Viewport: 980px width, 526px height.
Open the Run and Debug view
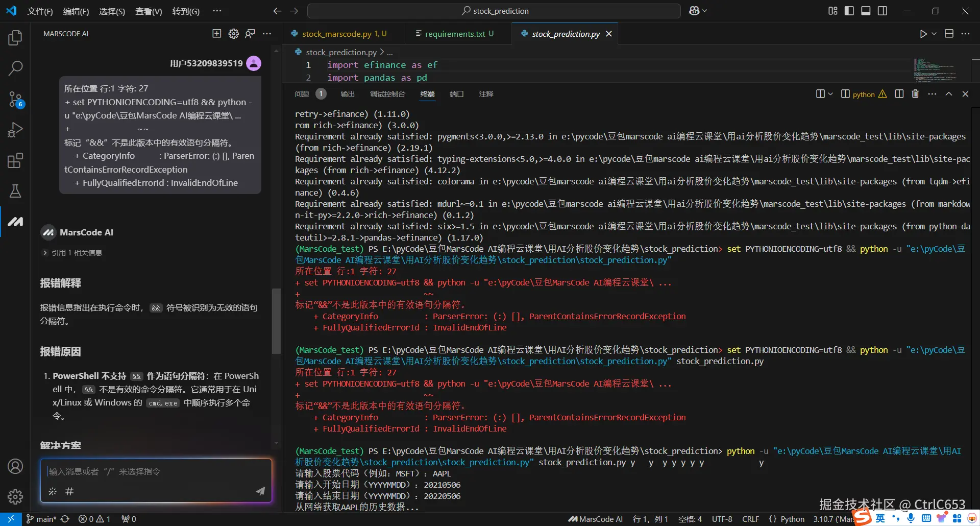pos(15,130)
